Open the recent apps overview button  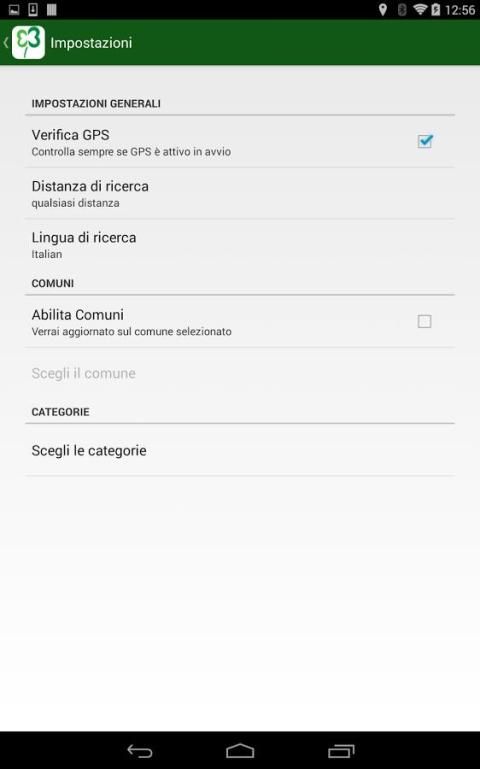point(341,751)
